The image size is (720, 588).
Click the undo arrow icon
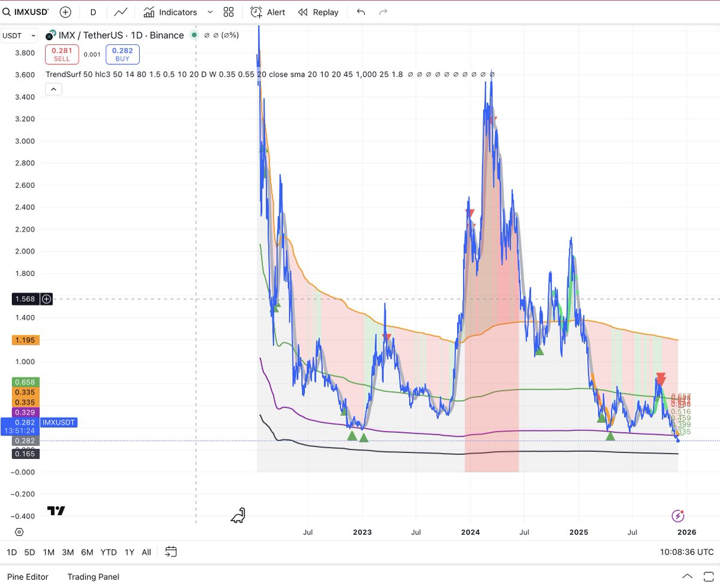[x=360, y=11]
